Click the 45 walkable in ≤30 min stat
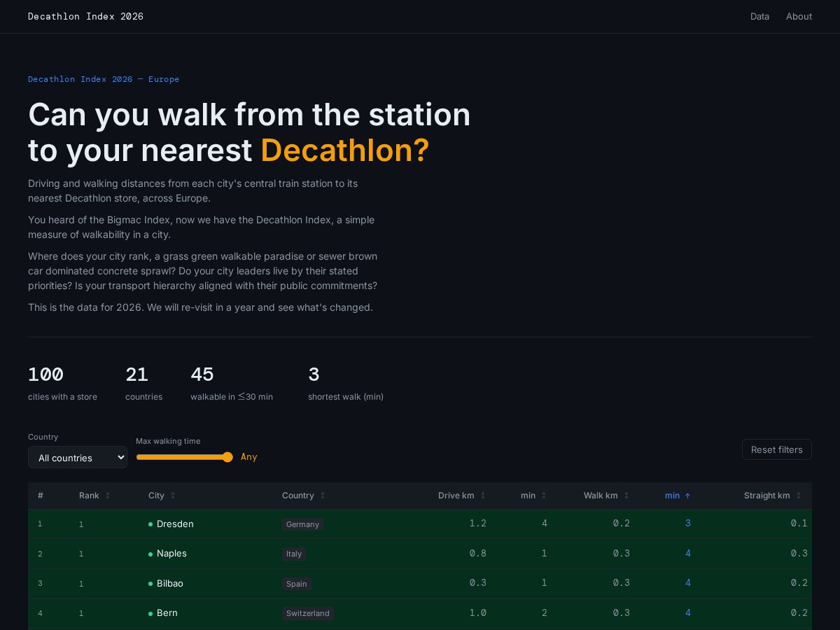The height and width of the screenshot is (630, 840). tap(232, 384)
